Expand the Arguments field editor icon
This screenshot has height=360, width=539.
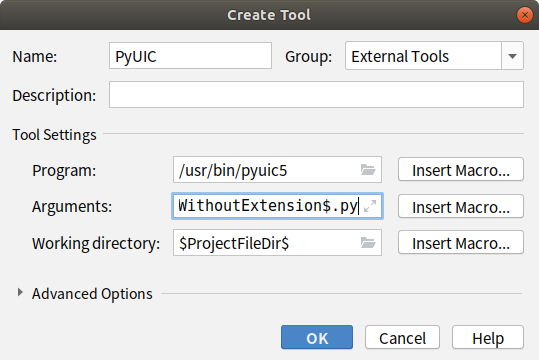tap(370, 206)
